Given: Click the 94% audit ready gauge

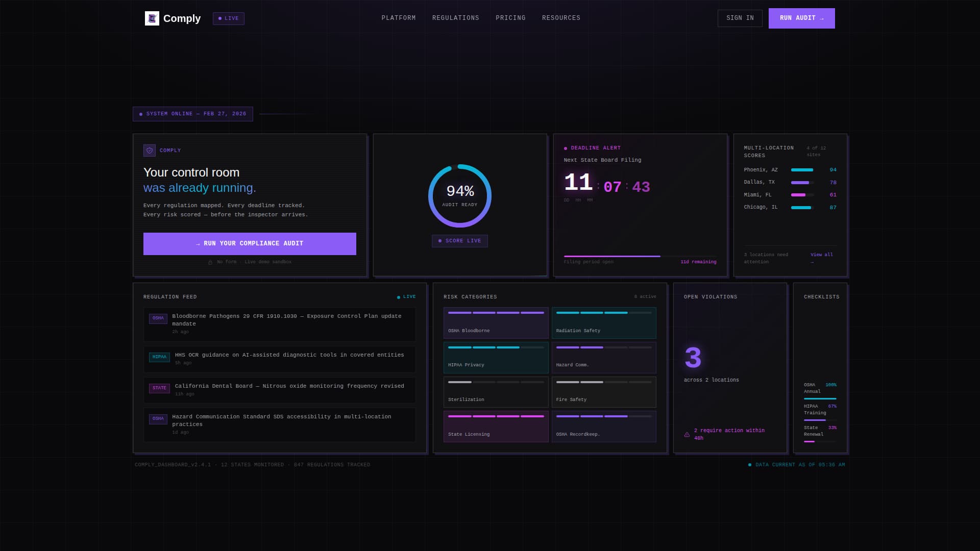Looking at the screenshot, I should tap(460, 196).
